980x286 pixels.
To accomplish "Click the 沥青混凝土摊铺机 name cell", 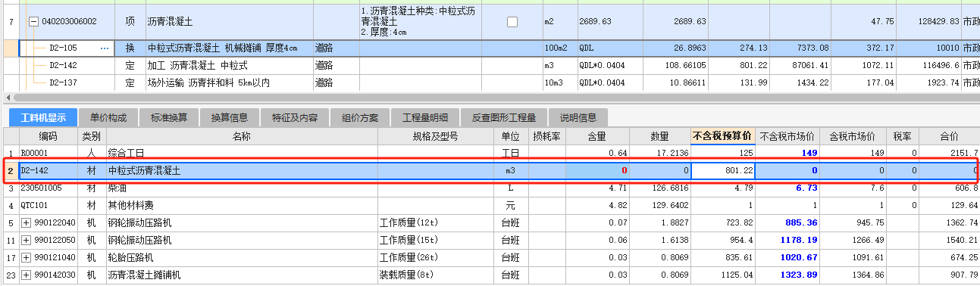I will 242,275.
